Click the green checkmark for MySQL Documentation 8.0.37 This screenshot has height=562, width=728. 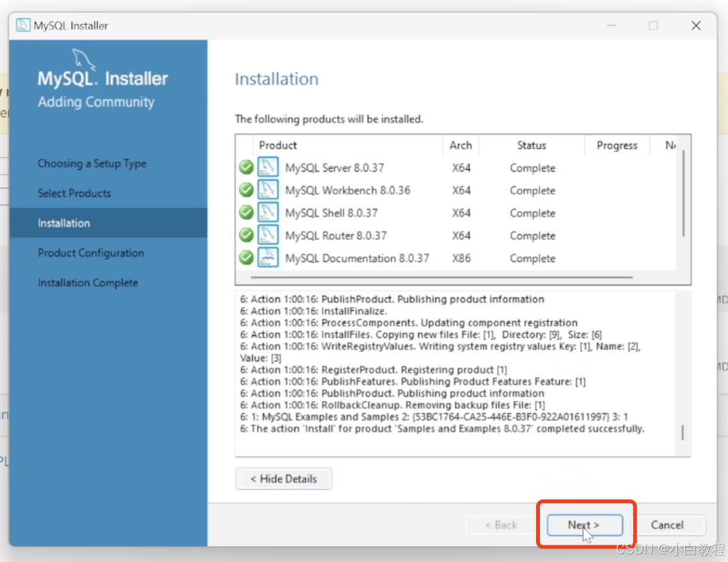pos(246,257)
